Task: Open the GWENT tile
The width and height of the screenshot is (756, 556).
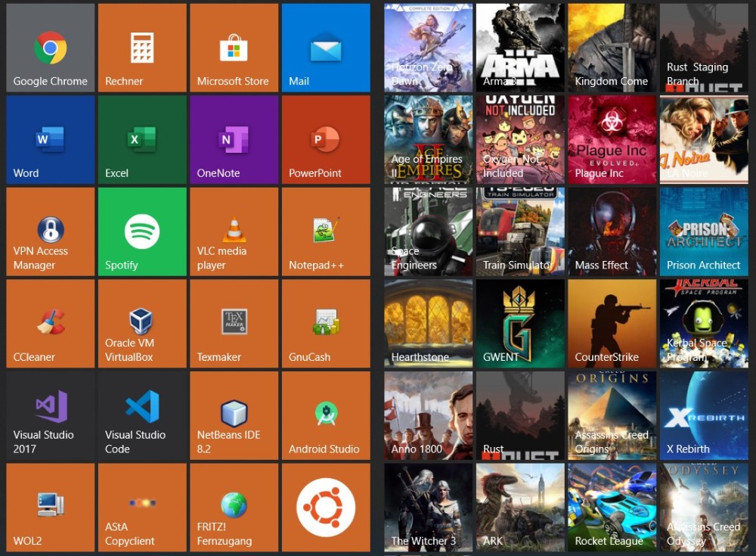Action: pyautogui.click(x=520, y=324)
